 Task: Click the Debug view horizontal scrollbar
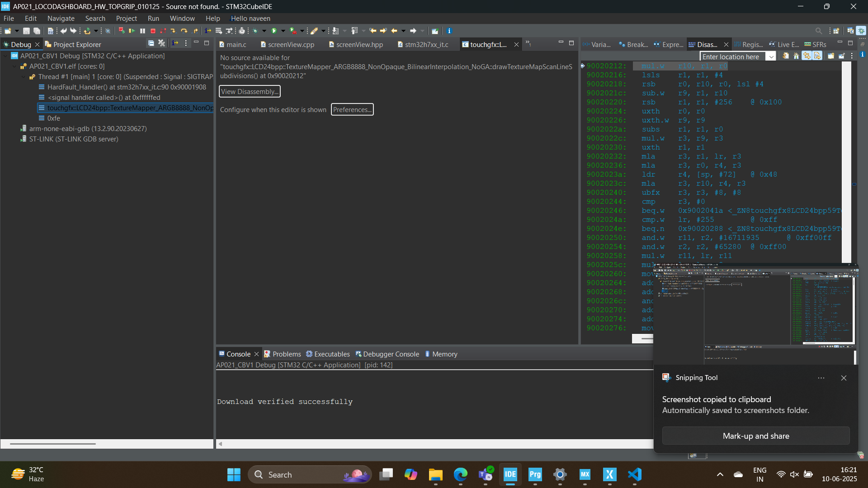coord(52,444)
